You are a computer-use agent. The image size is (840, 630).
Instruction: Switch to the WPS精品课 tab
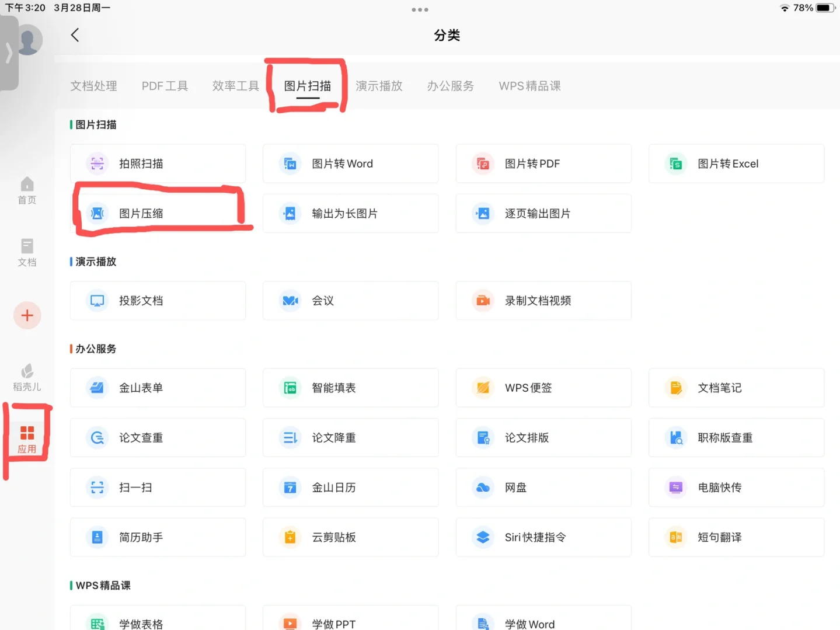pyautogui.click(x=529, y=86)
